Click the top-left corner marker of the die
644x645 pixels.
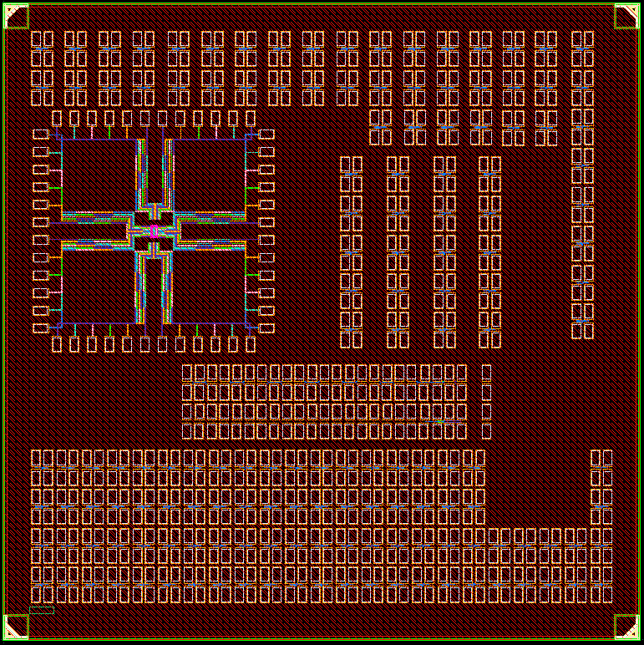coord(16,17)
